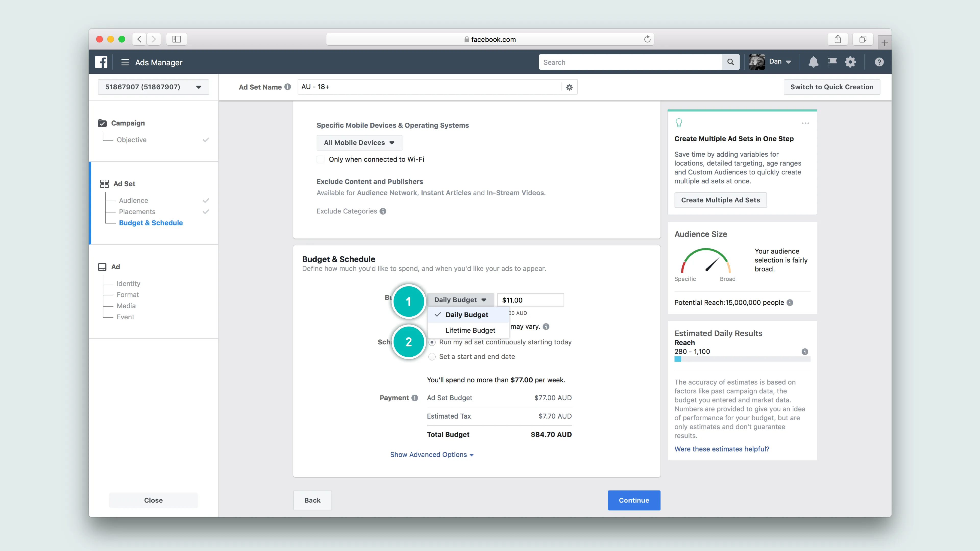Open the Ads Manager hamburger menu
The height and width of the screenshot is (551, 980).
[125, 62]
